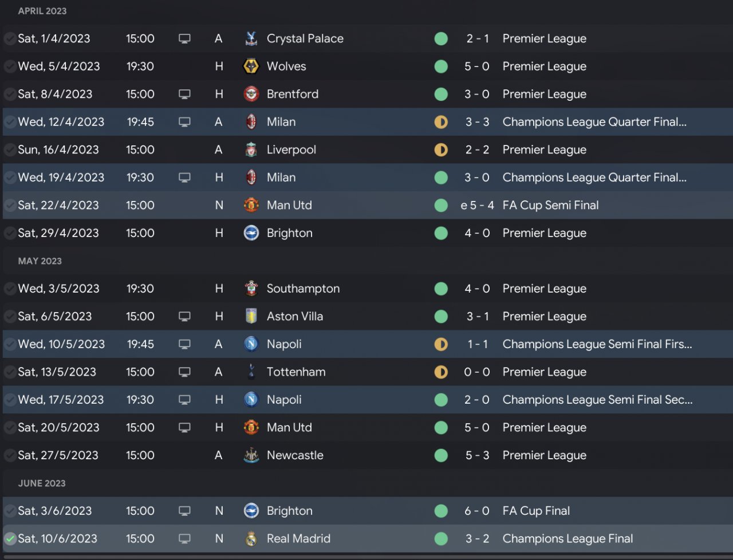Open the Liverpool team link

coord(291,150)
